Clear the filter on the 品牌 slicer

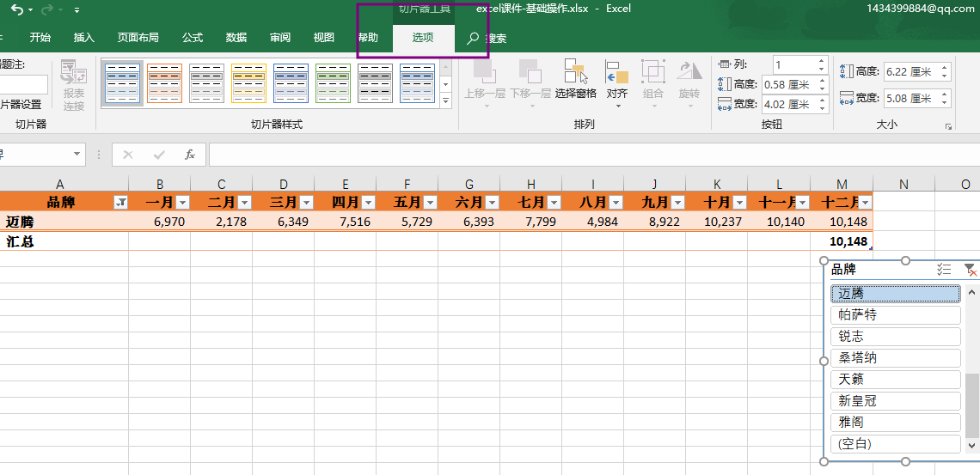971,270
